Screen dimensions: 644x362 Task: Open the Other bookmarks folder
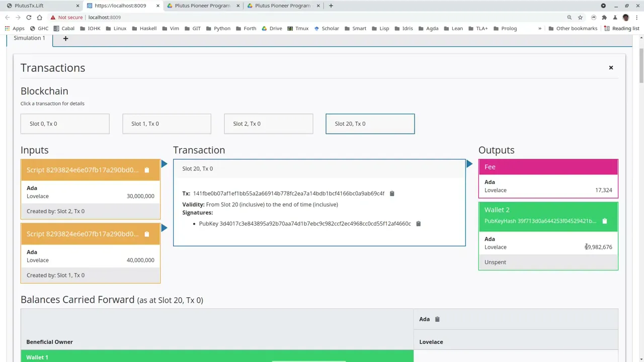573,29
